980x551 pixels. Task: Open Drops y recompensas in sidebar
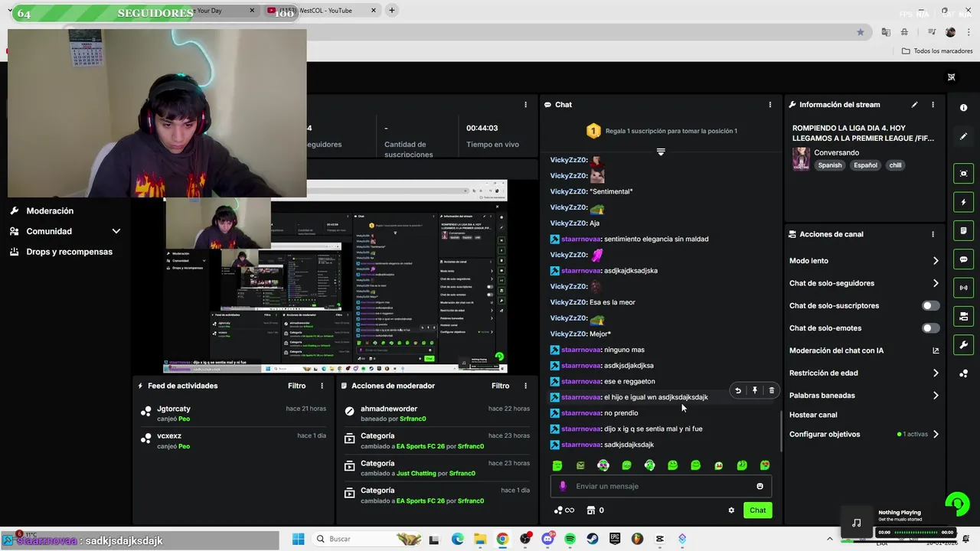pos(69,252)
